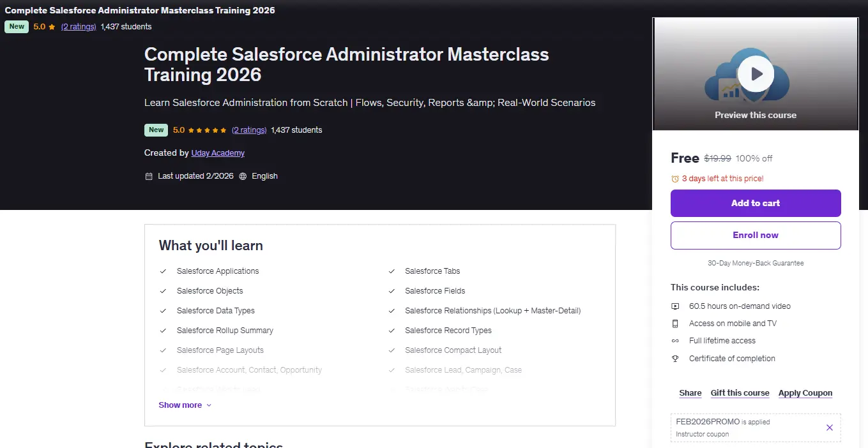Click the checkmark beside Salesforce Tabs

pos(392,271)
